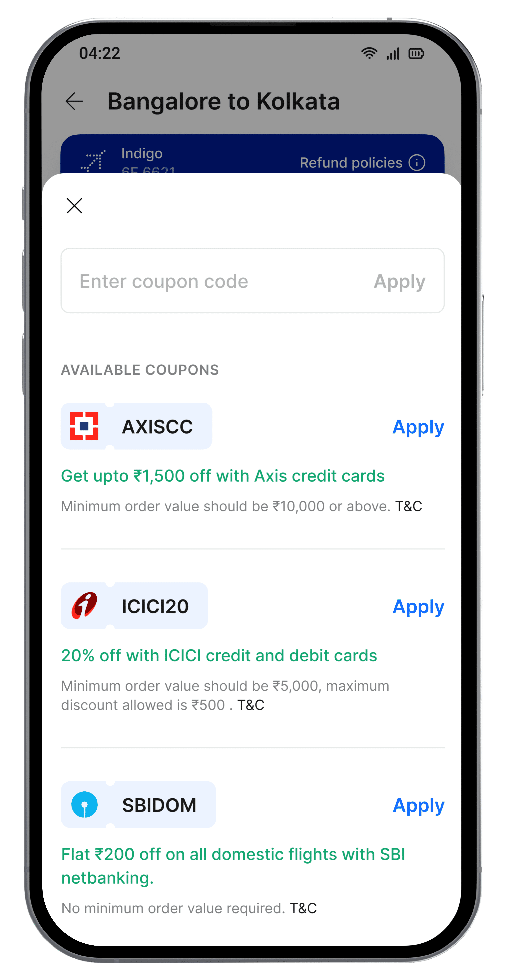Click the back arrow navigation icon
This screenshot has height=980, width=511.
point(73,100)
